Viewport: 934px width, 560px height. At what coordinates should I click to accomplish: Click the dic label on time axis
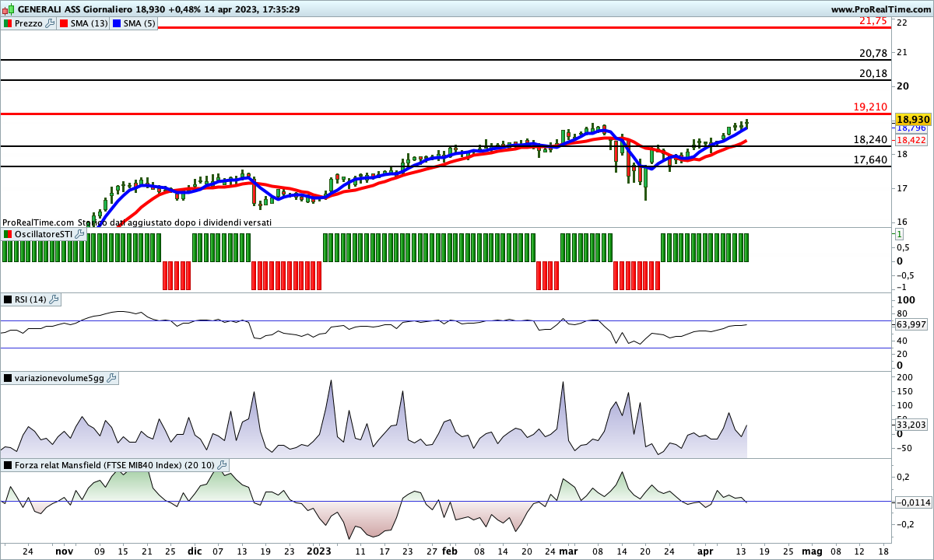tap(195, 551)
